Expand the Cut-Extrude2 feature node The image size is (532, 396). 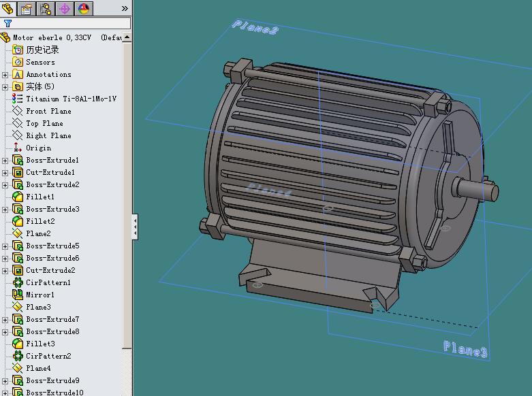tap(5, 271)
